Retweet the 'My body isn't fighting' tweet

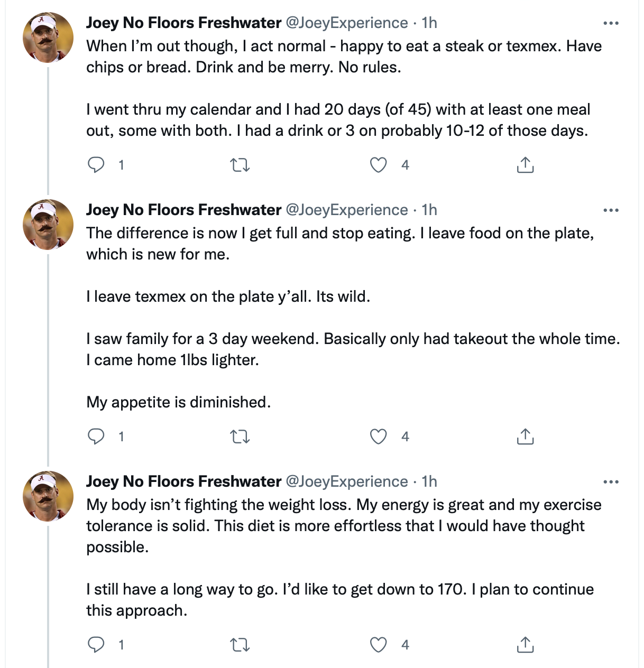tap(241, 645)
